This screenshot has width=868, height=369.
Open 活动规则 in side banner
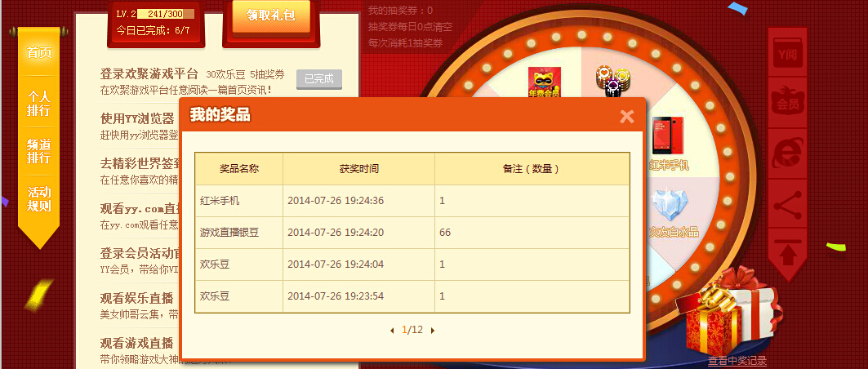coord(38,199)
